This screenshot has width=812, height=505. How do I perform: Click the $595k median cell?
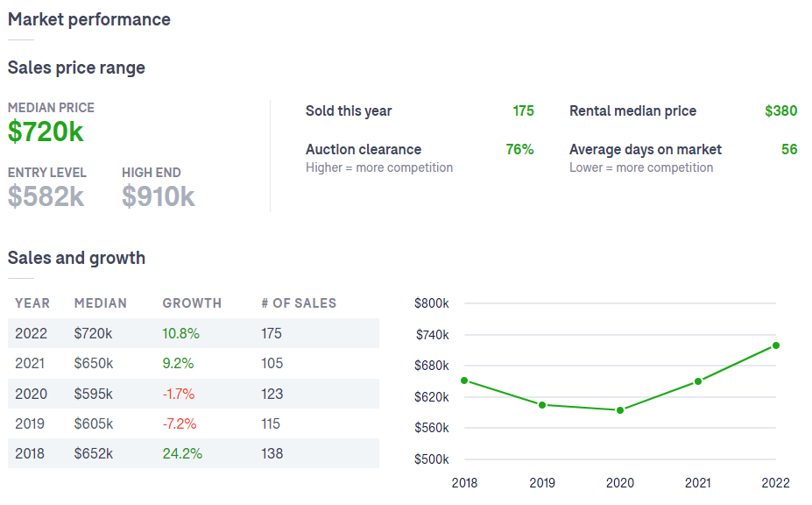(93, 394)
